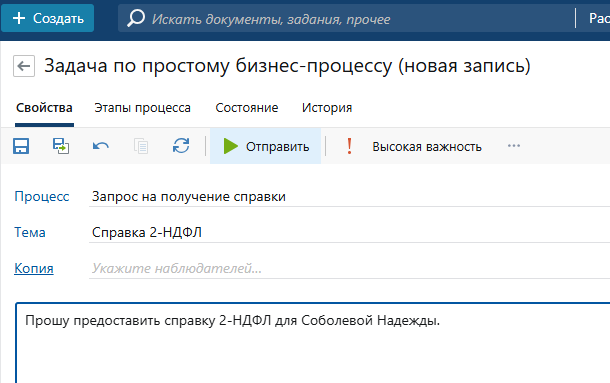Click the search magnifier icon

(x=136, y=18)
